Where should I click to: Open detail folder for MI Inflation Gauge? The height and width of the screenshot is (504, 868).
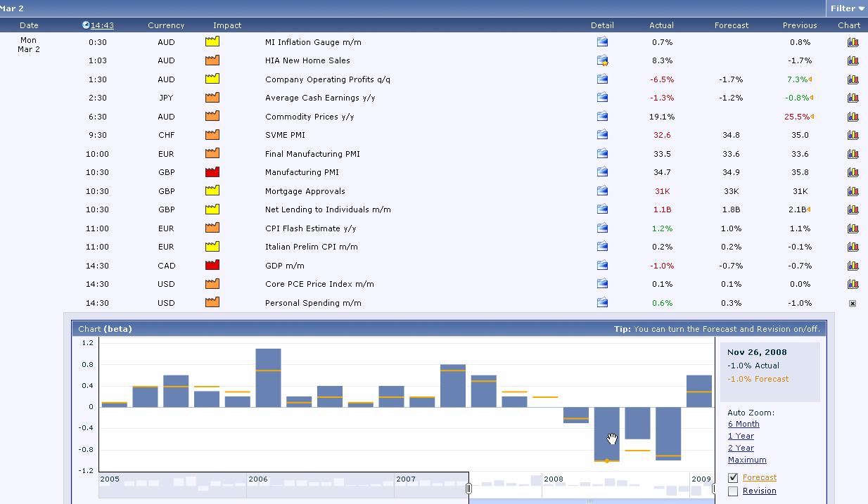pyautogui.click(x=602, y=42)
